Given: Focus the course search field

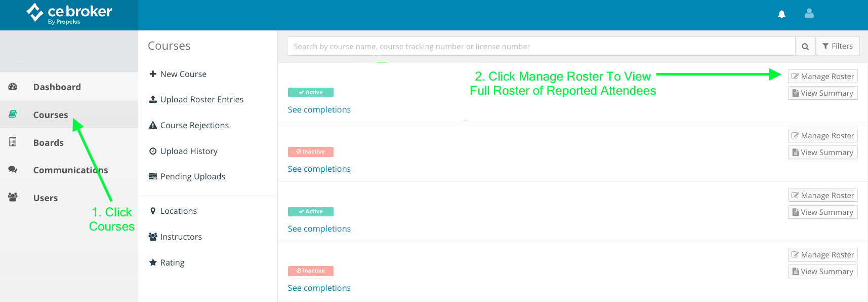Looking at the screenshot, I should point(541,47).
